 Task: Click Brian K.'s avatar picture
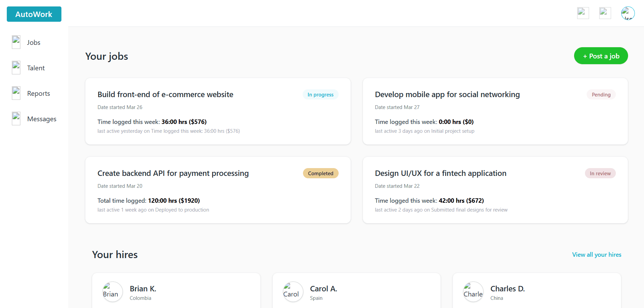(113, 292)
